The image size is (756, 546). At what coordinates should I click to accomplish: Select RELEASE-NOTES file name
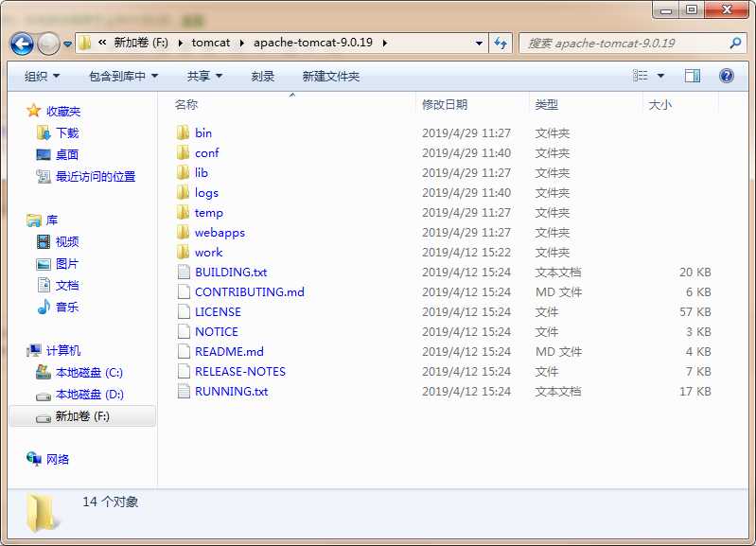(x=240, y=371)
